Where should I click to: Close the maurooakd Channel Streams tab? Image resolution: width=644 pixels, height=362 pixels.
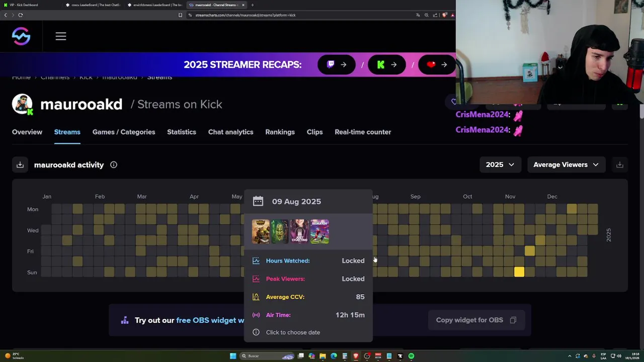click(x=243, y=5)
